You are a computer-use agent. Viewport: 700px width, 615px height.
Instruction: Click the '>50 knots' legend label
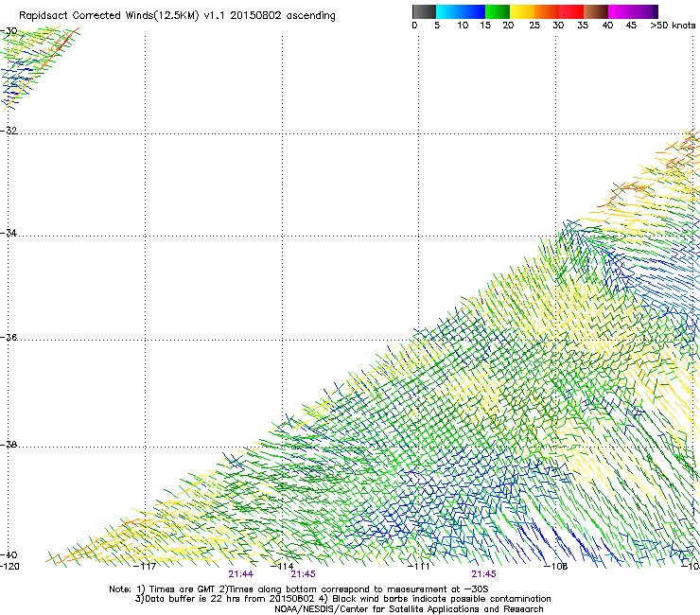[673, 26]
